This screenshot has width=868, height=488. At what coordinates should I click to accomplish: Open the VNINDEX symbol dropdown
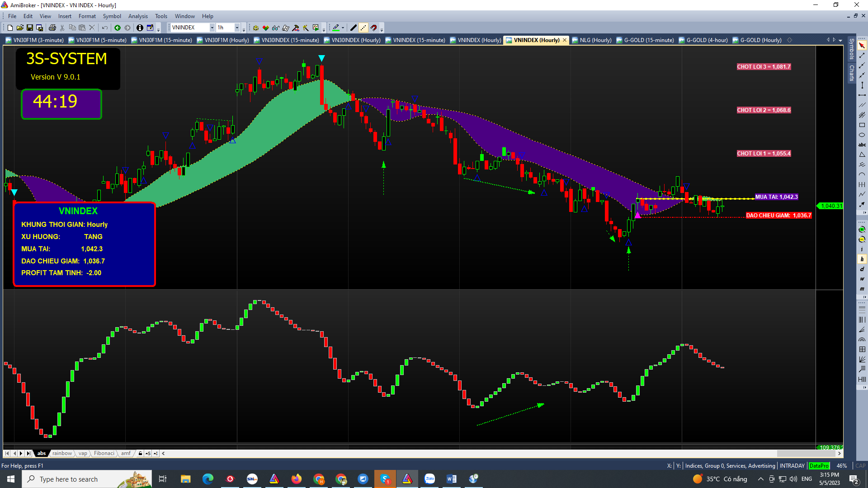pos(212,28)
